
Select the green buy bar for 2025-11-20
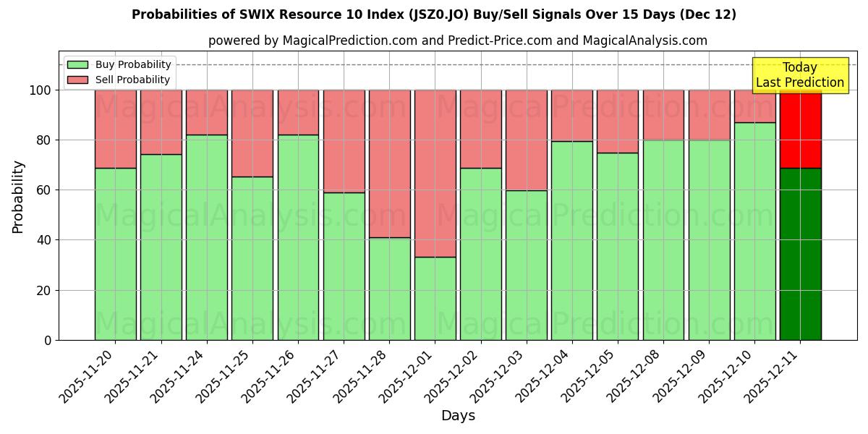click(115, 254)
